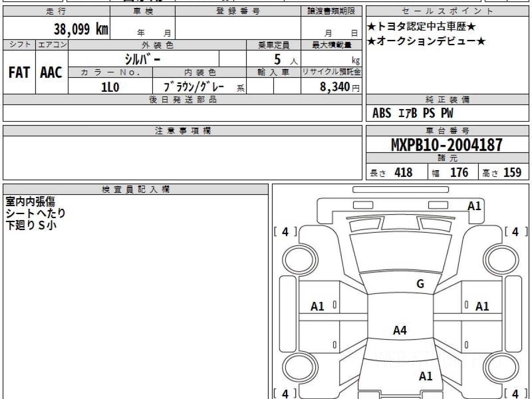Click the A1 mark on the right door
Image resolution: width=532 pixels, height=399 pixels.
[482, 306]
